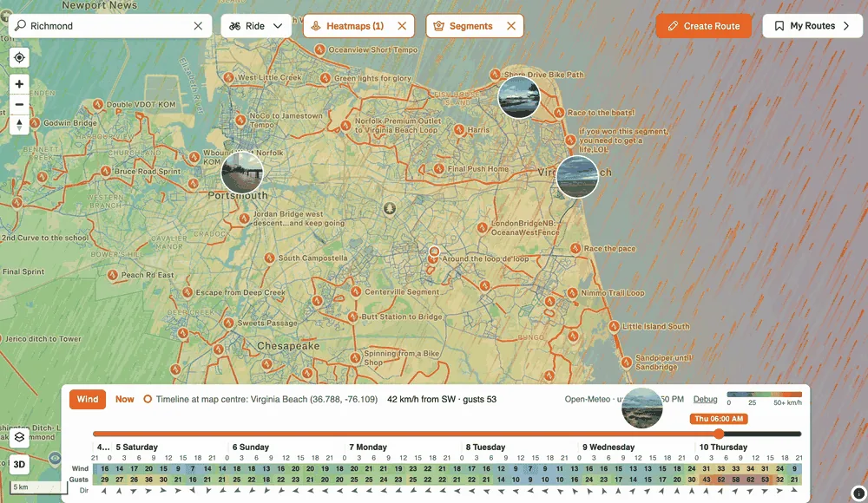Select the Little Island South marker
The image size is (868, 503).
(x=614, y=326)
